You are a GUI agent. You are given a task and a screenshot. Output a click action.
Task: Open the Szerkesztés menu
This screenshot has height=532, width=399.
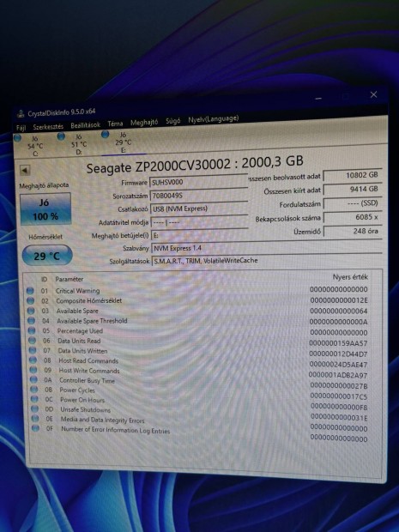[48, 126]
